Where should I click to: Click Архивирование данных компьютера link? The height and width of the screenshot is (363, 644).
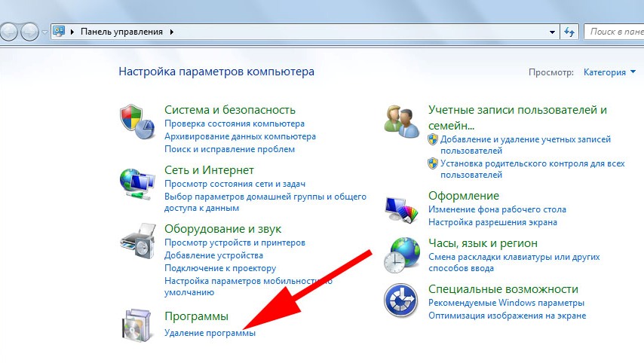(240, 136)
